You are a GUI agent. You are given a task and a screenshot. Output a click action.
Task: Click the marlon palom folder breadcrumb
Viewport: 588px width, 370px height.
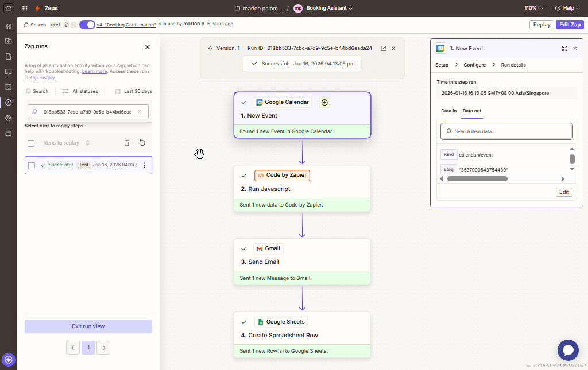coord(258,8)
